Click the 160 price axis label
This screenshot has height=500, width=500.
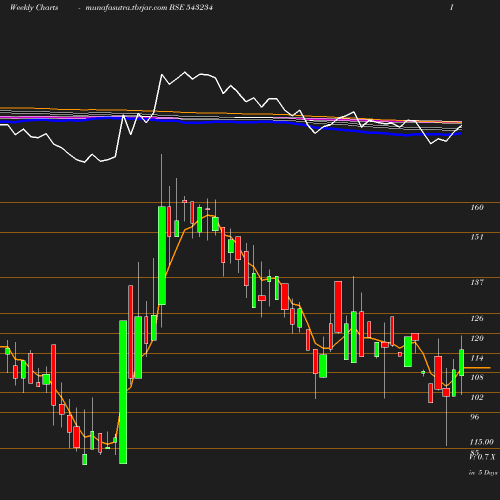(x=477, y=207)
